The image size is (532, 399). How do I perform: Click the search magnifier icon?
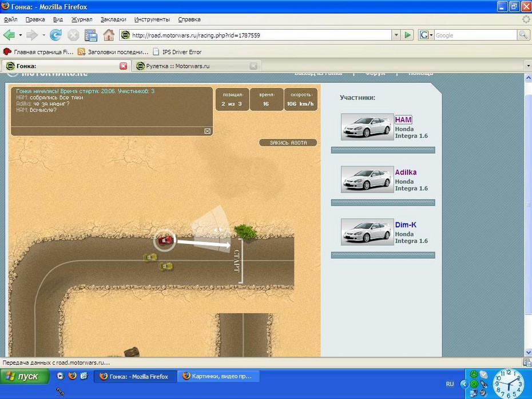[x=523, y=35]
